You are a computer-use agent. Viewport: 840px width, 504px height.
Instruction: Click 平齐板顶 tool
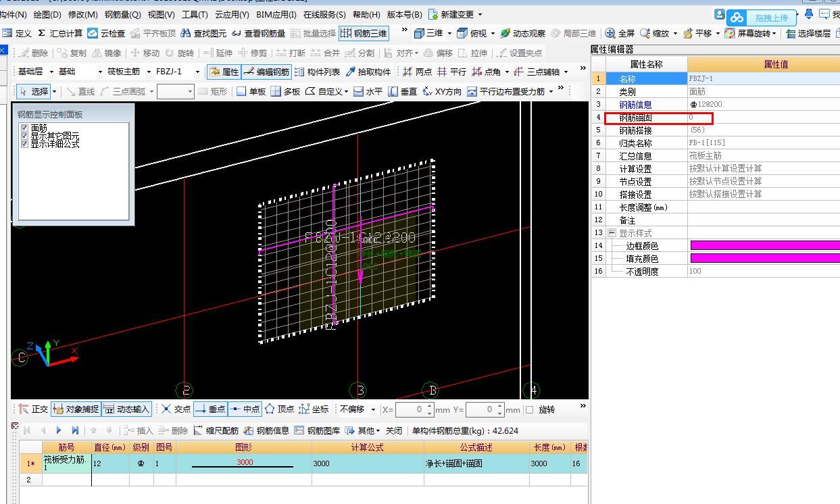(x=153, y=33)
